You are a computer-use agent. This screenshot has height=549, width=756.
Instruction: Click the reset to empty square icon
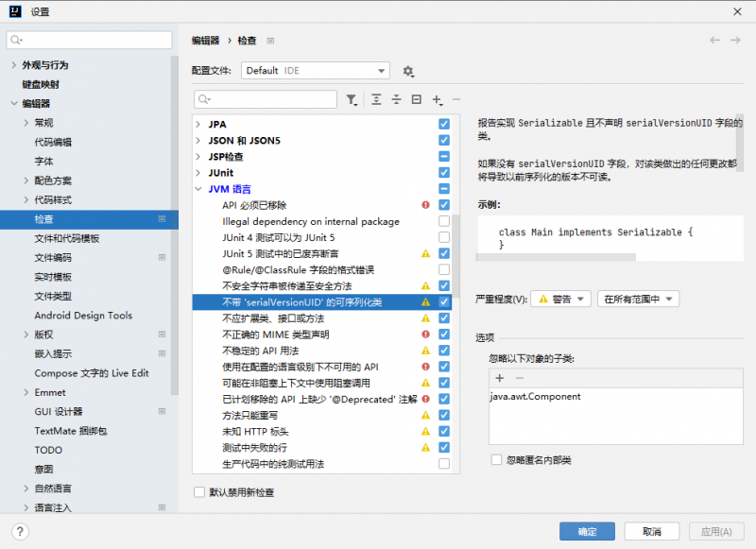point(417,99)
